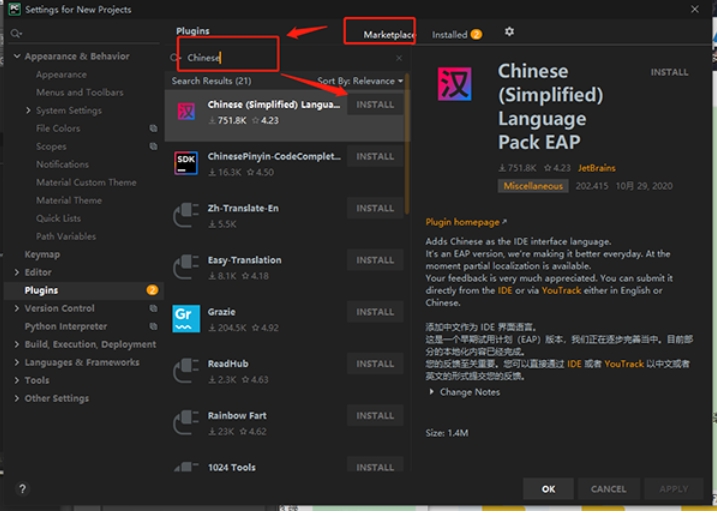
Task: Collapse the Appearance & Behavior section
Action: (x=17, y=56)
